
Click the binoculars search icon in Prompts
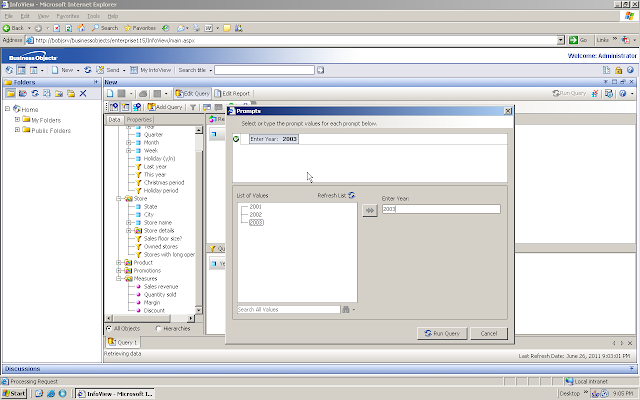coord(346,309)
